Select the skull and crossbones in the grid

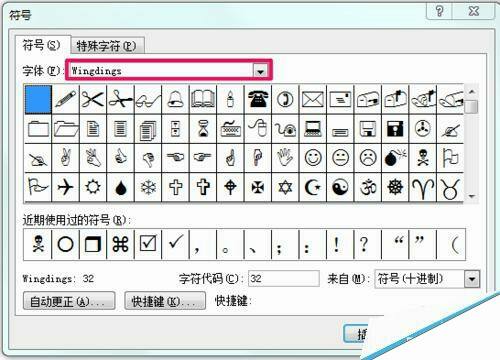pos(423,158)
